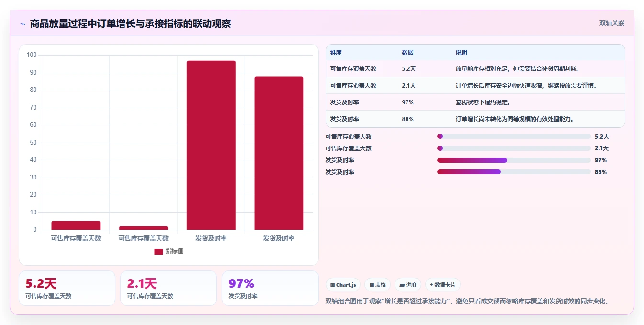Click the 97% progress bar
The image size is (644, 325).
(514, 160)
